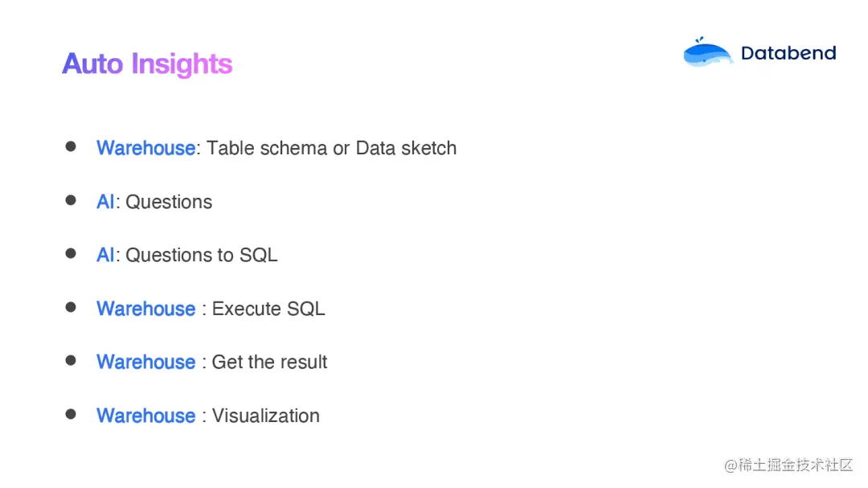
Task: Click the bullet before Table schema line
Action: 71,147
